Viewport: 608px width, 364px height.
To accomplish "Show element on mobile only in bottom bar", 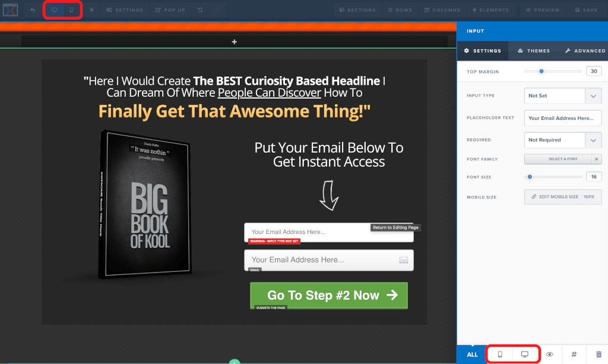I will (500, 354).
